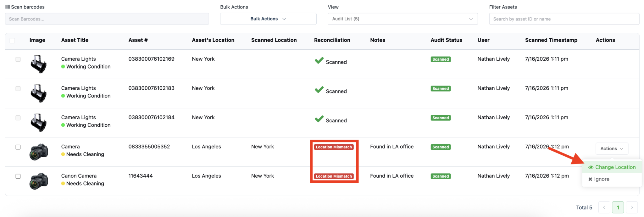Click Location Mismatch badge for Canon Camera
Viewport: 644px width, 217px height.
point(334,176)
